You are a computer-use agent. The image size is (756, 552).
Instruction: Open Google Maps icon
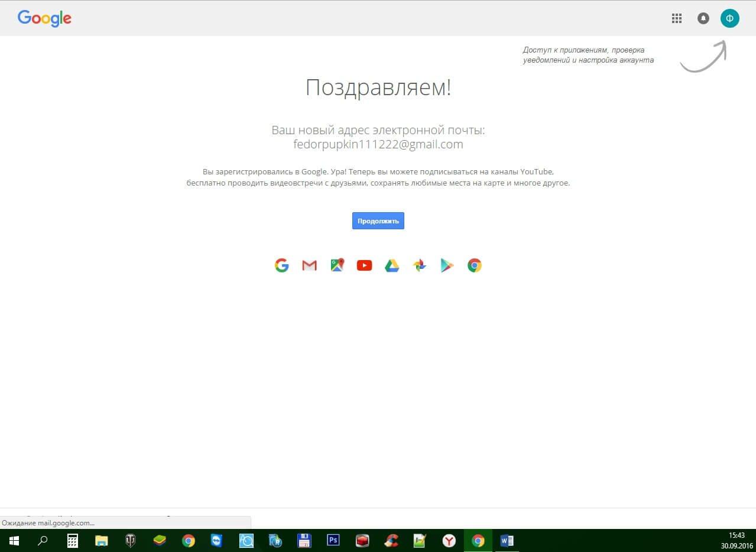[x=337, y=265]
